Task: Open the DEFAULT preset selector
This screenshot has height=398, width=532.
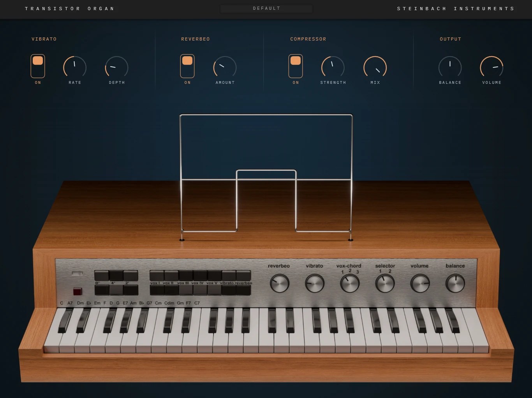Action: point(266,9)
